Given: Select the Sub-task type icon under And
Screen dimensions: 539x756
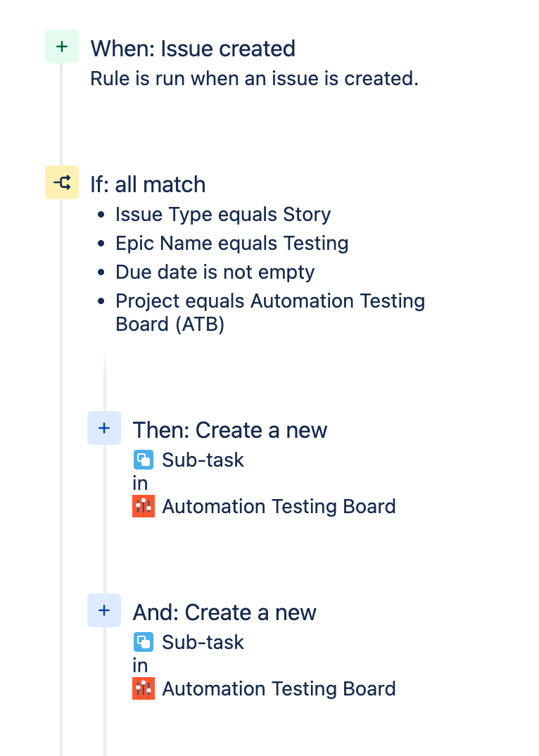Looking at the screenshot, I should point(144,642).
